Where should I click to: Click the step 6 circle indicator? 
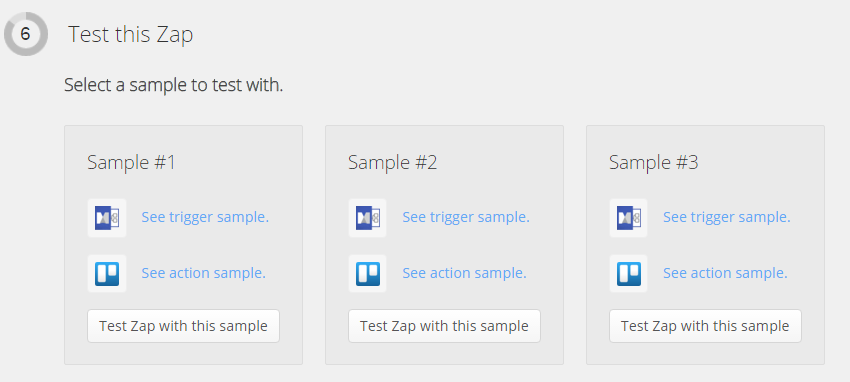click(25, 34)
